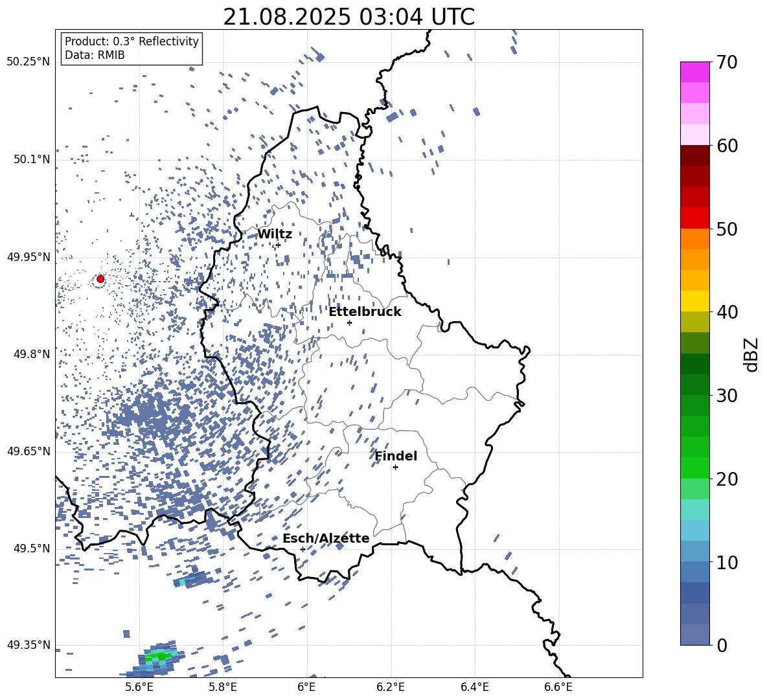The width and height of the screenshot is (767, 700).
Task: Click the Ettelbruck station cross marker
Action: tap(349, 322)
